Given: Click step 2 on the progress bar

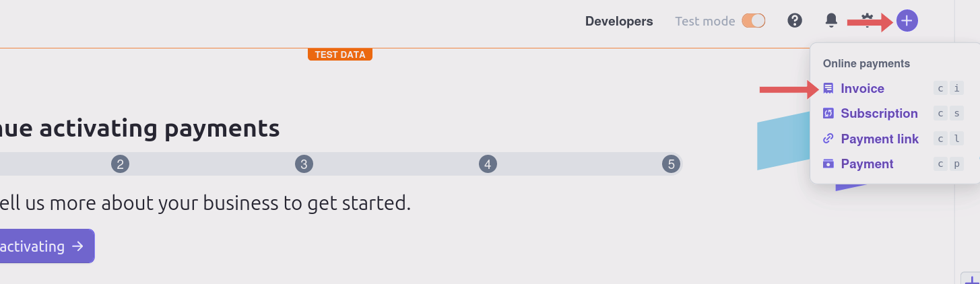Looking at the screenshot, I should (120, 164).
